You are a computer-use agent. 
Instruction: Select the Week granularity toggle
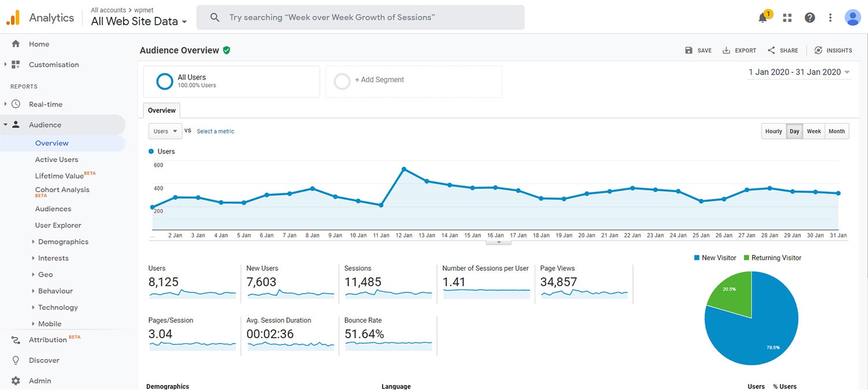click(814, 131)
